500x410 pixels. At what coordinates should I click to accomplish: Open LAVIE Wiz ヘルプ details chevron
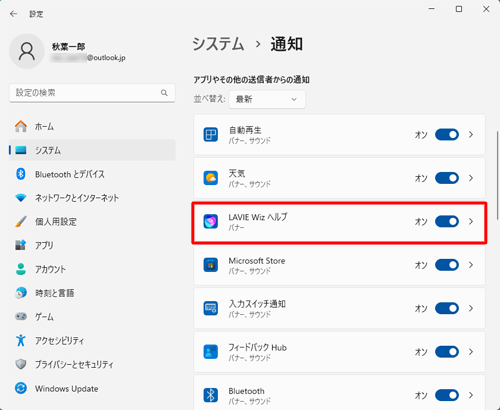coord(471,222)
